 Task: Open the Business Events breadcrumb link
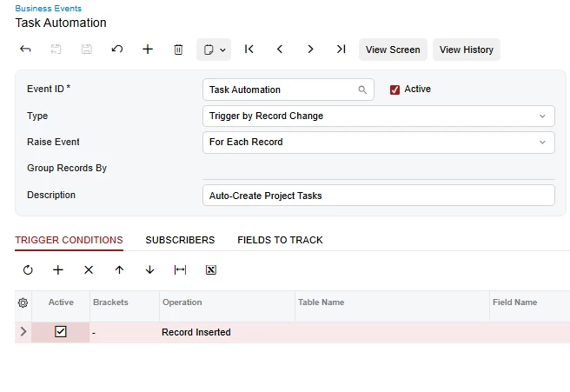point(49,9)
